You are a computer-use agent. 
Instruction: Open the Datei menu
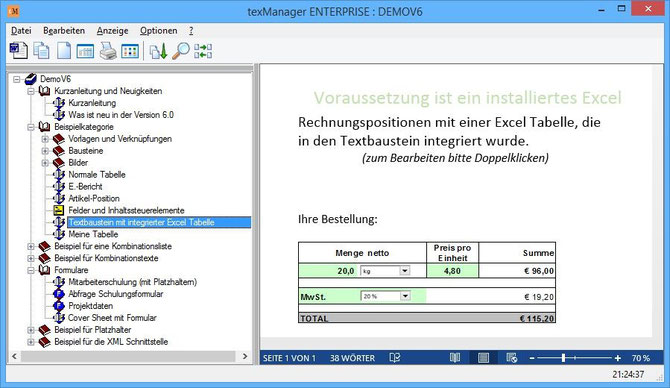[x=21, y=31]
